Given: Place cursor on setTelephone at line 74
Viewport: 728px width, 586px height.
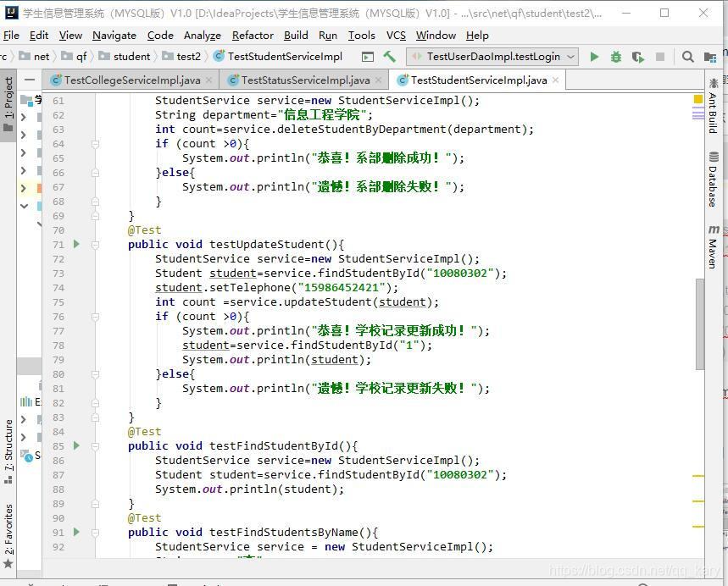Looking at the screenshot, I should click(250, 288).
